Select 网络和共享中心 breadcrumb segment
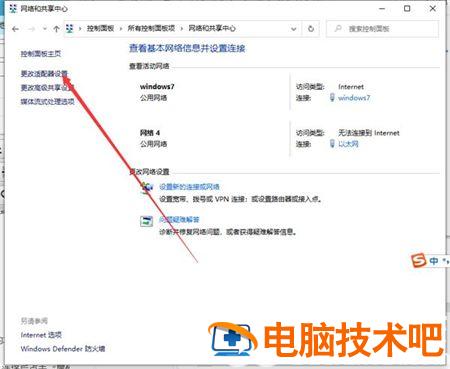 click(x=212, y=29)
